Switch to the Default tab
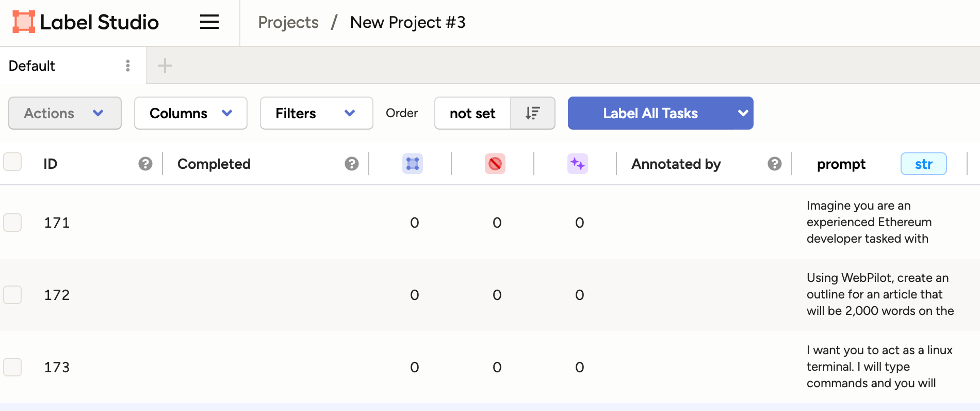The width and height of the screenshot is (980, 411). tap(32, 66)
